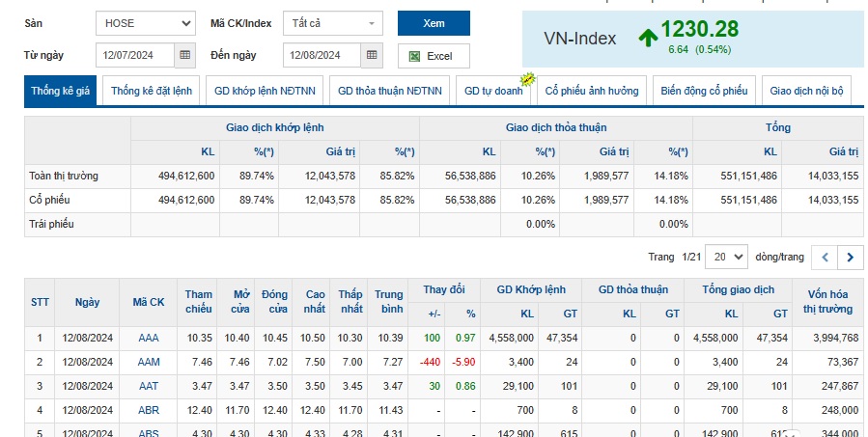Viewport: 868px width, 437px height.
Task: Export data with the Excel button
Action: click(433, 56)
